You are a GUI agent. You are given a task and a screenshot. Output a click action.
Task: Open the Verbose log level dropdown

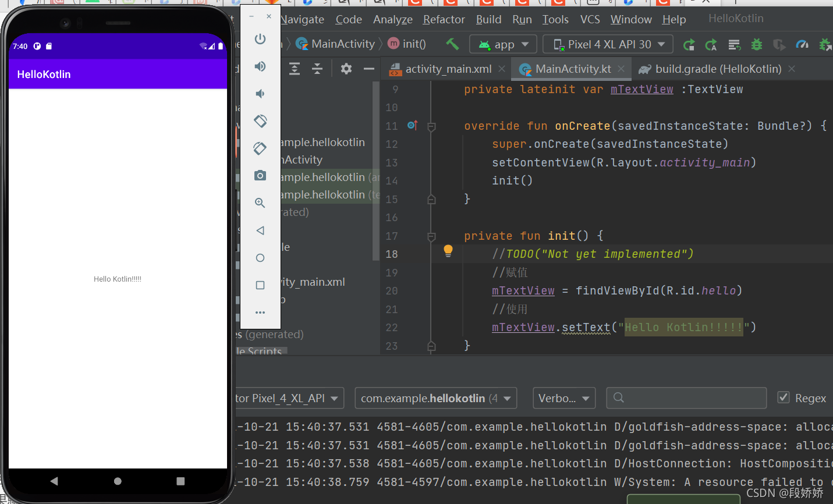click(x=563, y=398)
